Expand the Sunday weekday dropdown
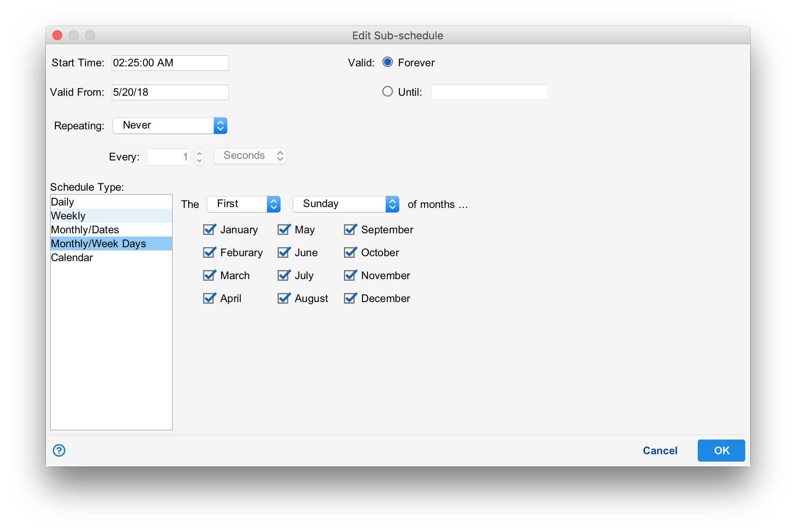Viewport: 796px width, 532px height. (x=346, y=204)
